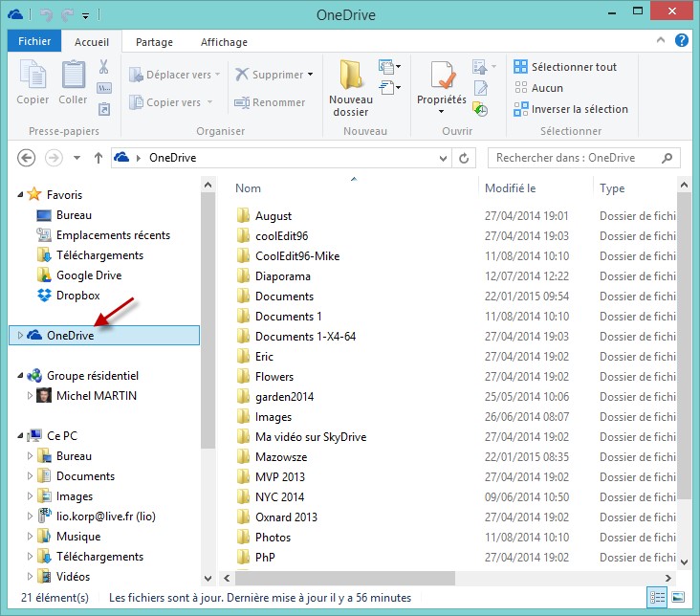The width and height of the screenshot is (700, 616).
Task: Expand the OneDrive tree node
Action: (21, 335)
